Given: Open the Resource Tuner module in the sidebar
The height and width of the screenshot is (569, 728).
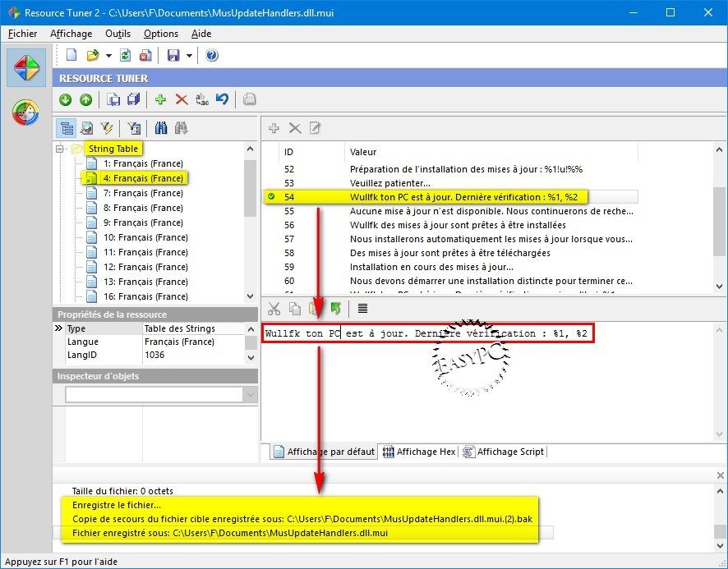Looking at the screenshot, I should click(x=26, y=68).
